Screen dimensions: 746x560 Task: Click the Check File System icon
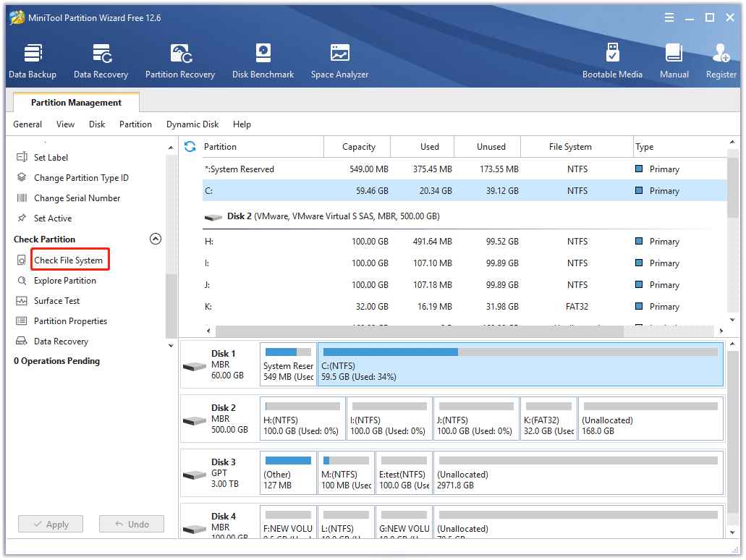pos(22,260)
